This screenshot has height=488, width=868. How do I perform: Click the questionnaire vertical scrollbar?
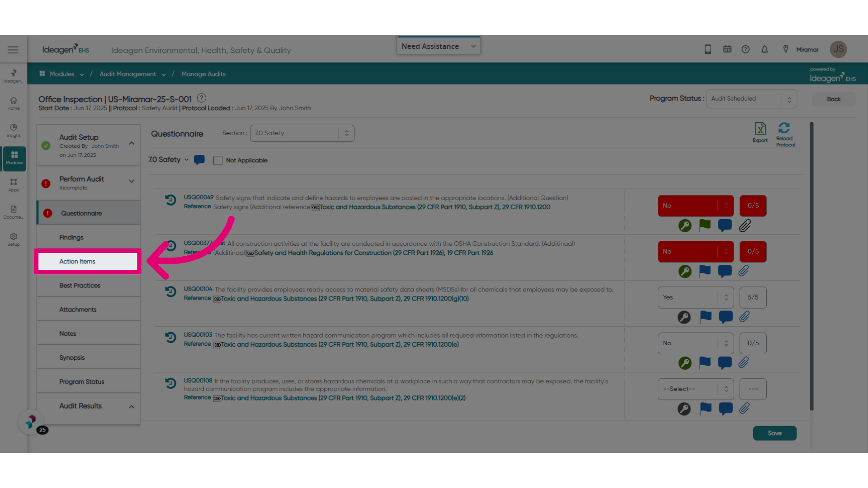tap(811, 267)
